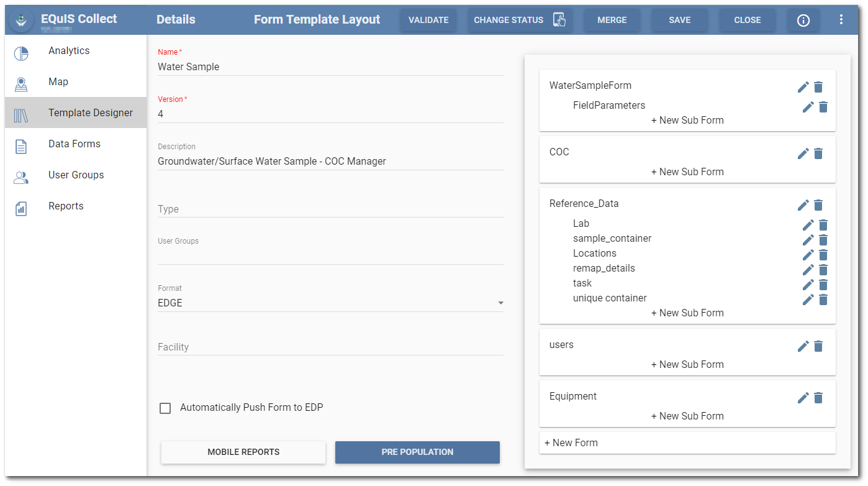Edit the Equipment form
This screenshot has width=868, height=486.
[803, 398]
